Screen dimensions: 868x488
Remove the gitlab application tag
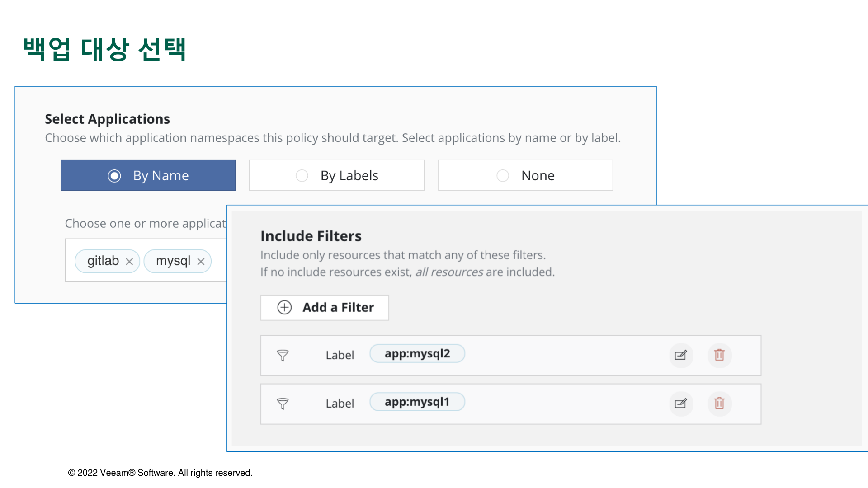tap(129, 262)
